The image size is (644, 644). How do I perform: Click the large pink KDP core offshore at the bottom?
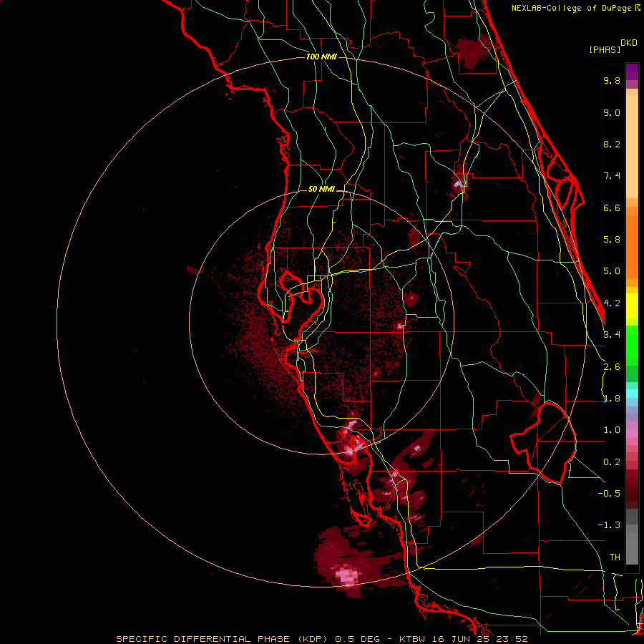pyautogui.click(x=347, y=575)
